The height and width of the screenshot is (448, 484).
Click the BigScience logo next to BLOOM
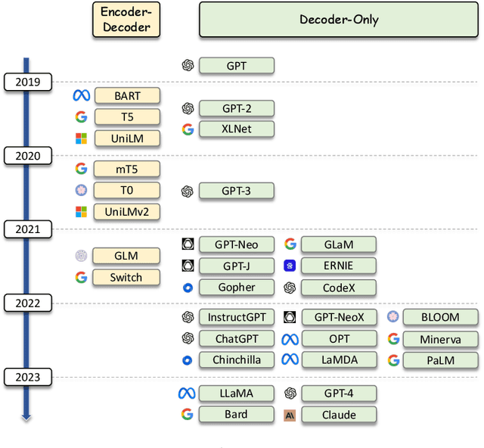[x=392, y=318]
